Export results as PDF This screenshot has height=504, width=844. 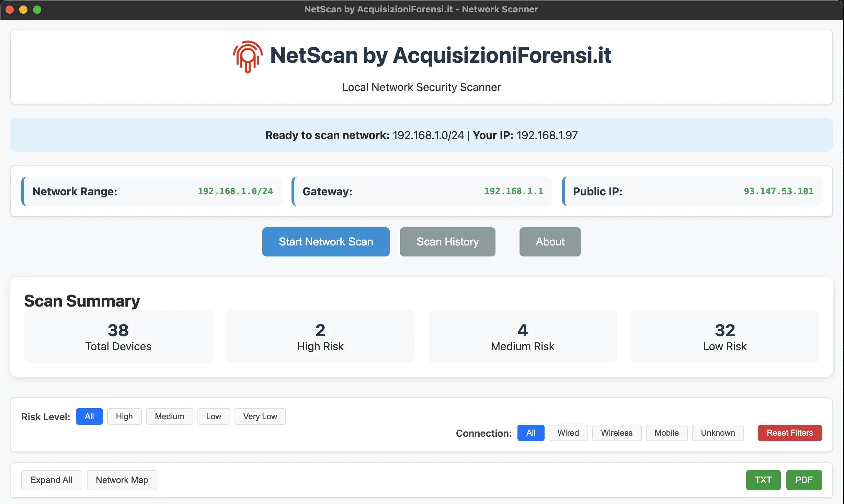tap(804, 480)
